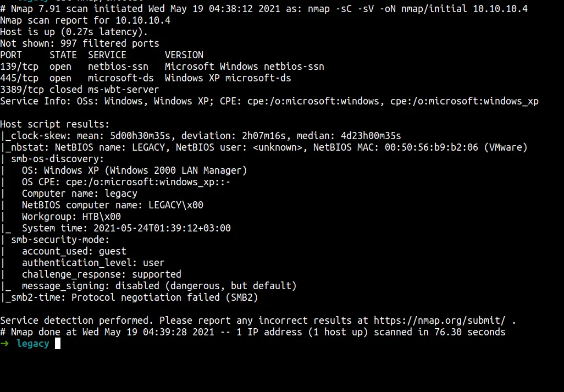
Task: Click the "Host script results:" heading
Action: pyautogui.click(x=55, y=124)
